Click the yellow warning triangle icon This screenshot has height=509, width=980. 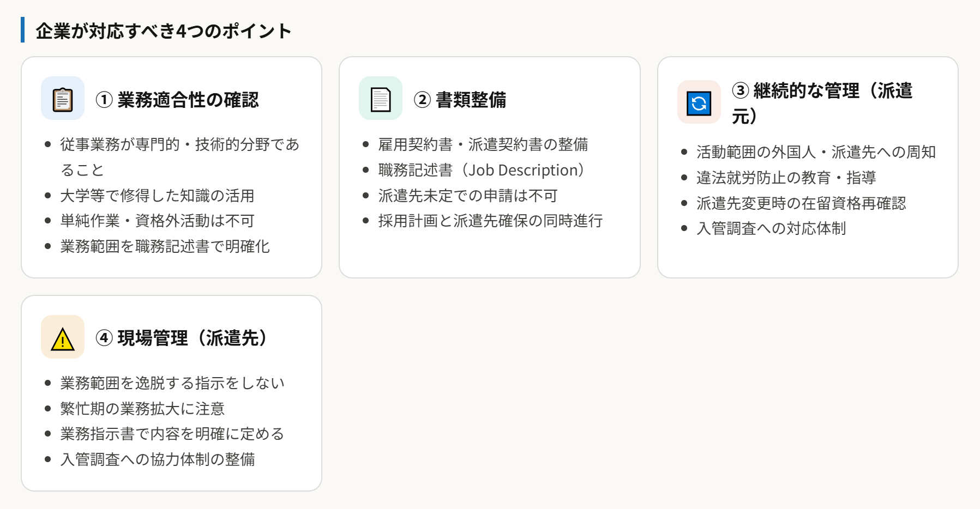tap(63, 338)
